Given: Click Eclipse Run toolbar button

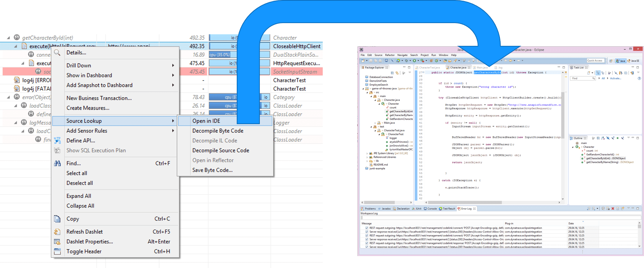Looking at the screenshot, I should 414,60.
